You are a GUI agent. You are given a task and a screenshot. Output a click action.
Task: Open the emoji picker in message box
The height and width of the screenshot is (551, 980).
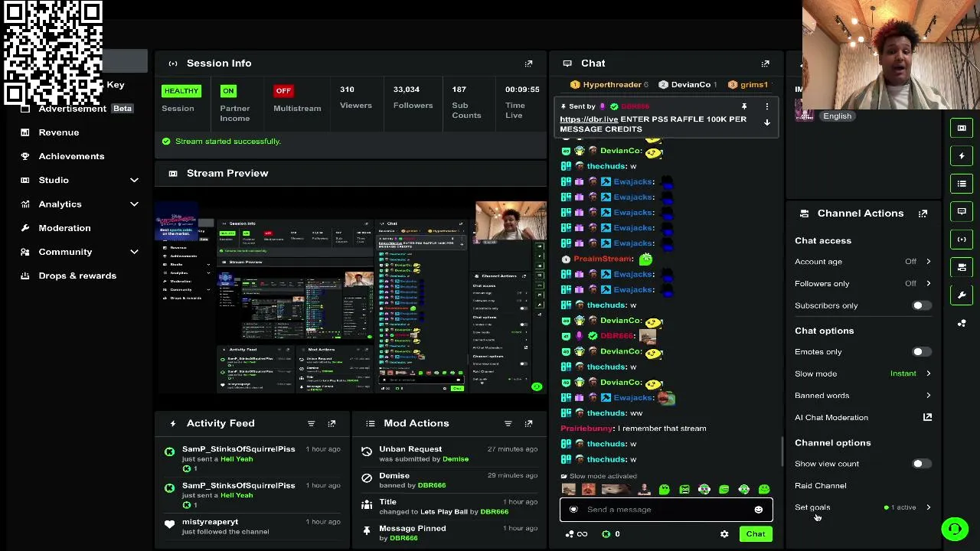pos(758,510)
